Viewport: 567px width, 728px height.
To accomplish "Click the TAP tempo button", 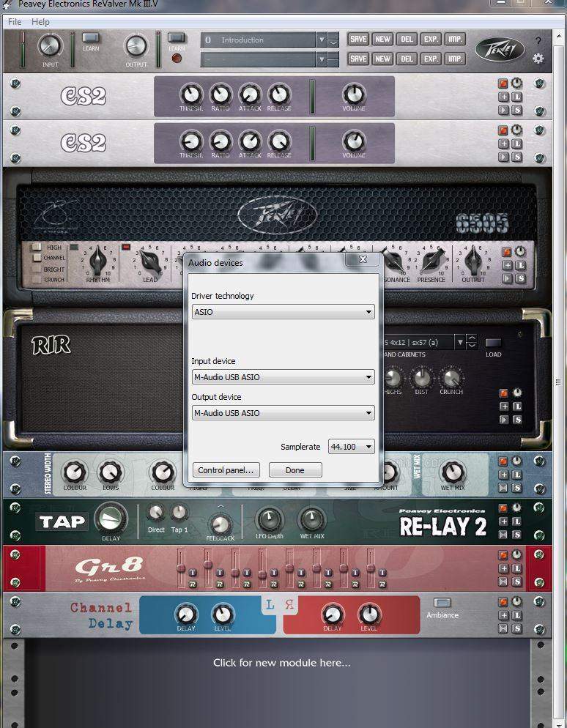I will 62,521.
